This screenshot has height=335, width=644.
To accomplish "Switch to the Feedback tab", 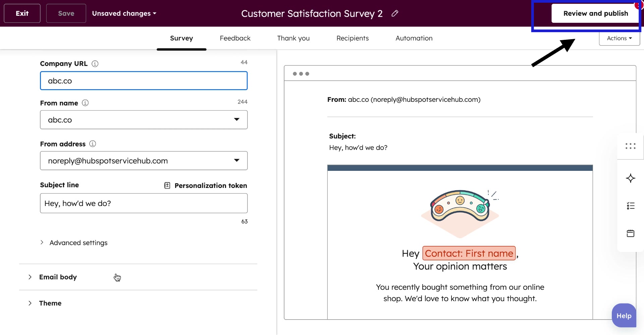I will click(235, 38).
